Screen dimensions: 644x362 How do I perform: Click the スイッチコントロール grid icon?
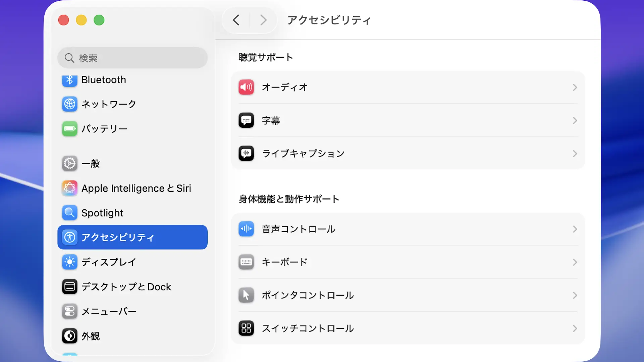[246, 328]
